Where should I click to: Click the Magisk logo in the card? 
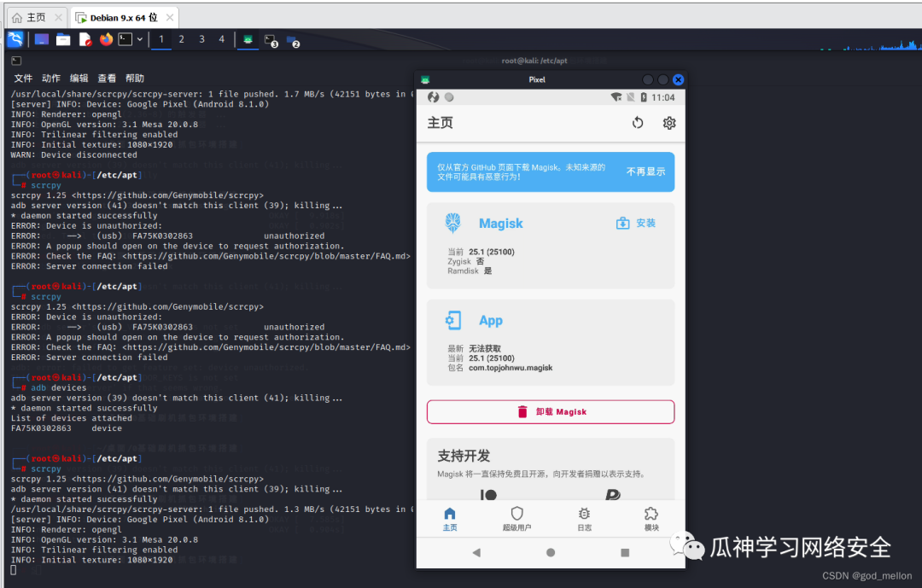(x=452, y=223)
